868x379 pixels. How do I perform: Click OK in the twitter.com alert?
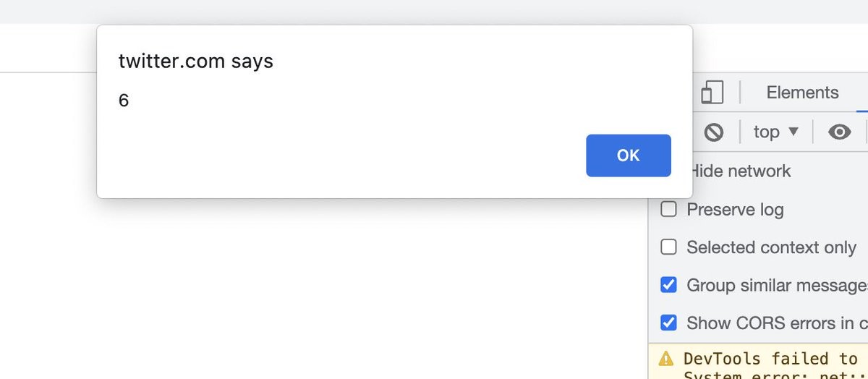(x=629, y=156)
